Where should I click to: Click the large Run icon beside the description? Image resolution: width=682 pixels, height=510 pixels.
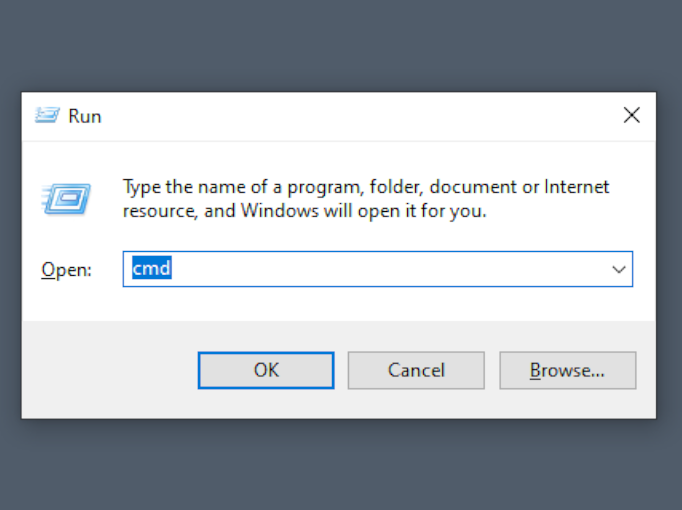pyautogui.click(x=66, y=198)
